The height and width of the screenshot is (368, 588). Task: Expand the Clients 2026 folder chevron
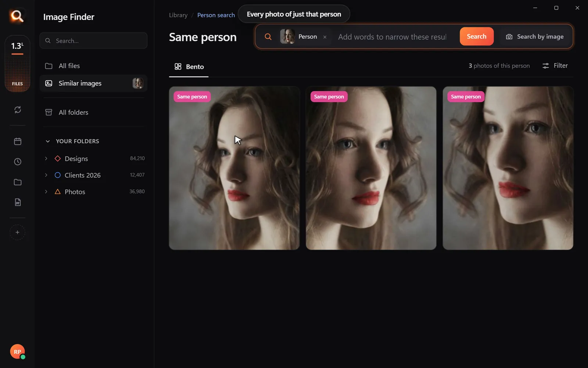pos(46,175)
